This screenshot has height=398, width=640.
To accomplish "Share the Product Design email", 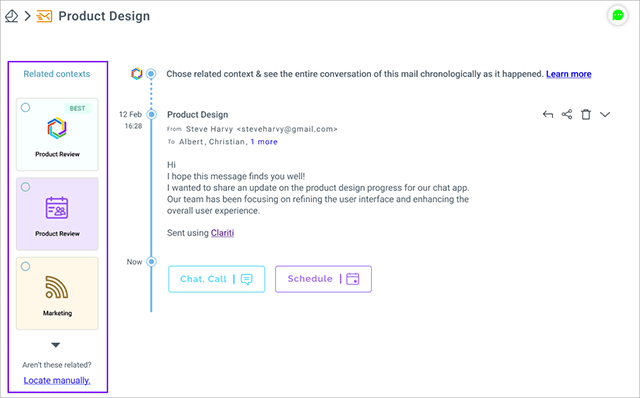I will click(x=567, y=114).
